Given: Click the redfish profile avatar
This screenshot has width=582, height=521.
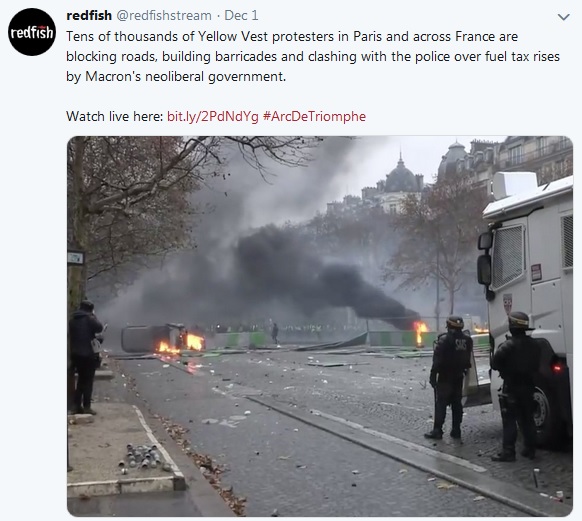Looking at the screenshot, I should 32,32.
